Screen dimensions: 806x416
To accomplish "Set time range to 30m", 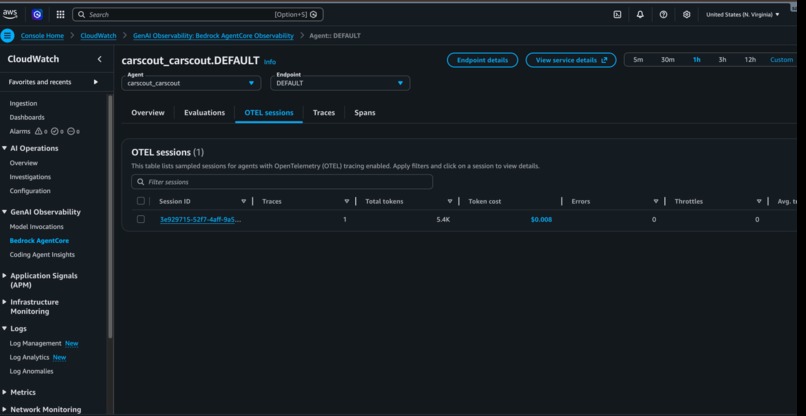I will 668,60.
